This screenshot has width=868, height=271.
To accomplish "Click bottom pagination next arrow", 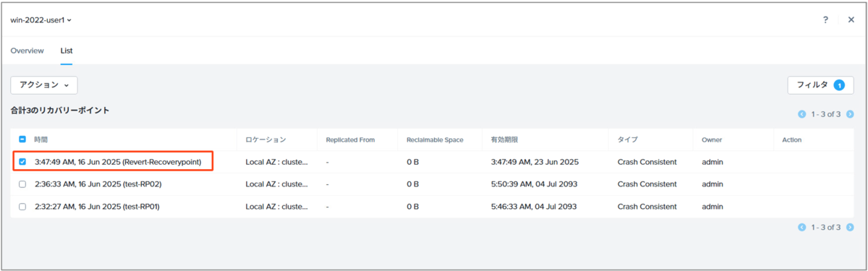I will [x=850, y=227].
